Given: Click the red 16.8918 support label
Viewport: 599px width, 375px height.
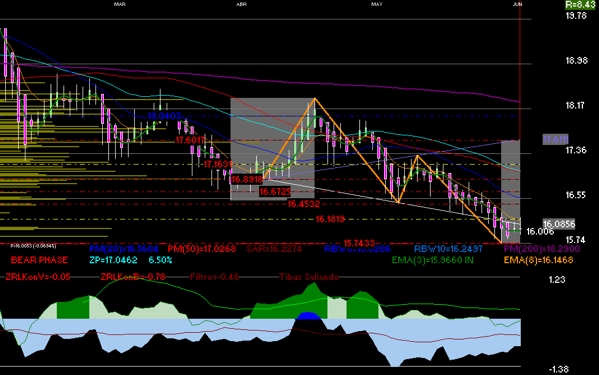Looking at the screenshot, I should pos(247,179).
